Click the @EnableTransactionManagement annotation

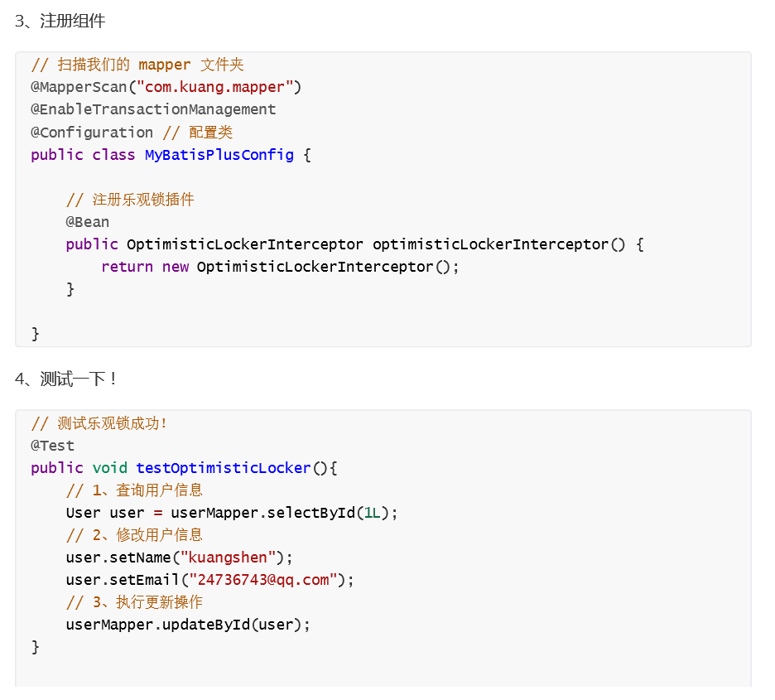[x=153, y=109]
